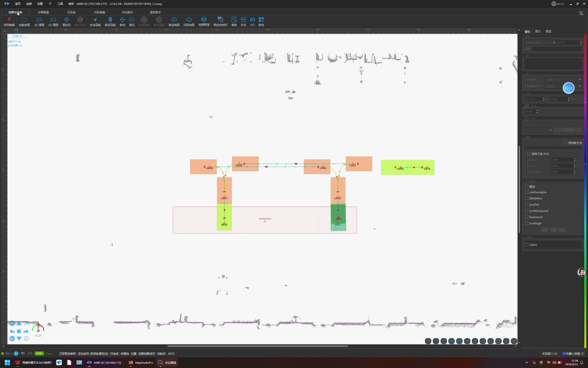Click the controller down arrow

tap(19, 339)
